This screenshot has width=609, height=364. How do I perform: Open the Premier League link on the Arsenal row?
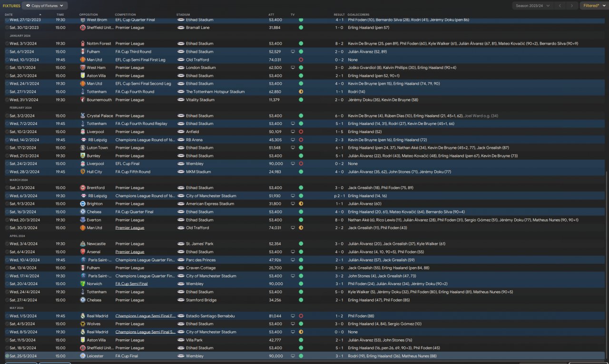click(x=129, y=252)
